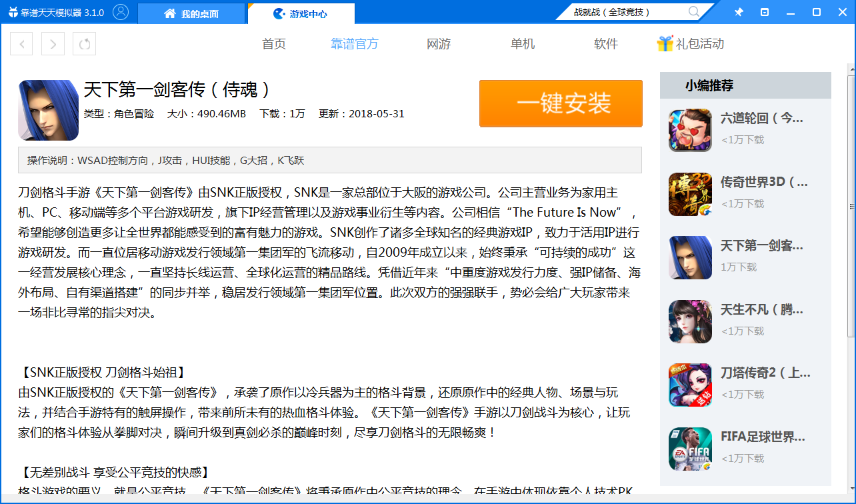856x504 pixels.
Task: Click the 天下第一剑客传 game icon in header
Action: [48, 110]
